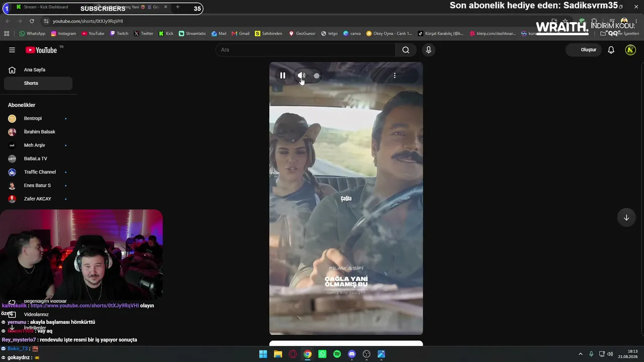Open the Mail bookmark

coord(219,34)
